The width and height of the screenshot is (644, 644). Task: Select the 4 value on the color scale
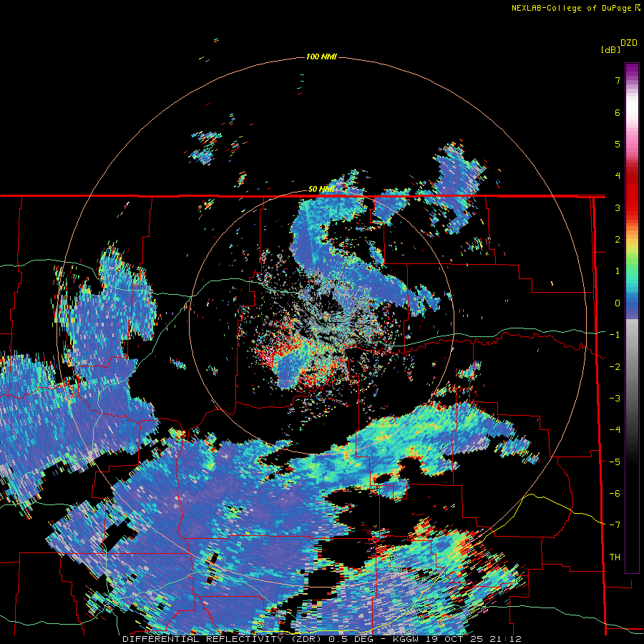coord(618,176)
